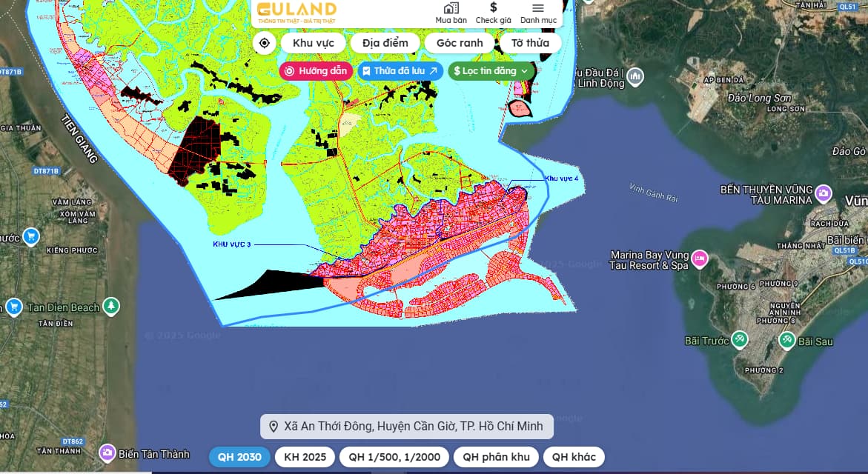Click the DT871B road badge near Vàm Láng
Viewport: 868px width, 474px height.
pyautogui.click(x=46, y=172)
